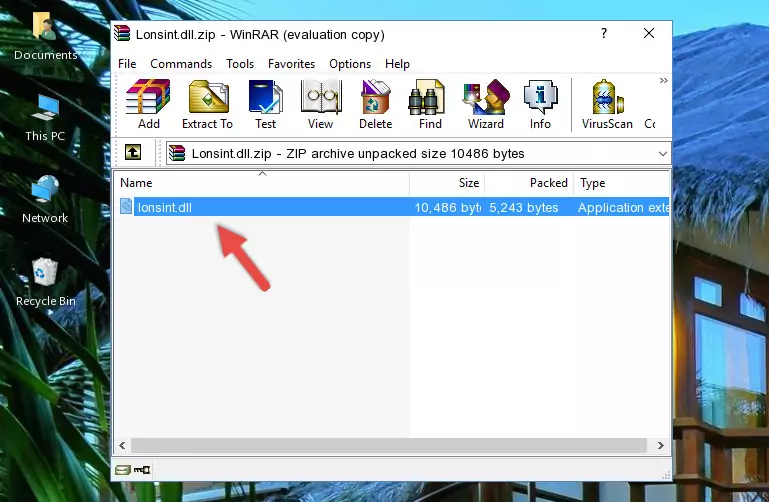Open the Help menu in WinRAR
The image size is (769, 502).
(397, 64)
